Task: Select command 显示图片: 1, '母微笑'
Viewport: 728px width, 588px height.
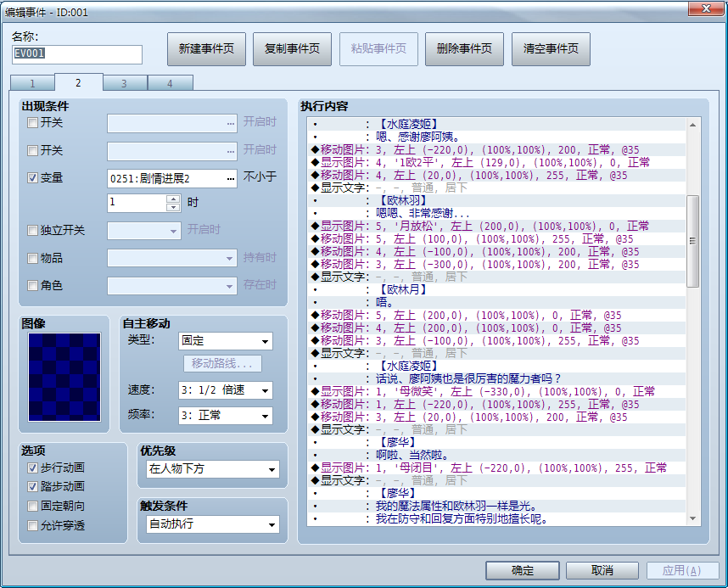Action: point(496,391)
